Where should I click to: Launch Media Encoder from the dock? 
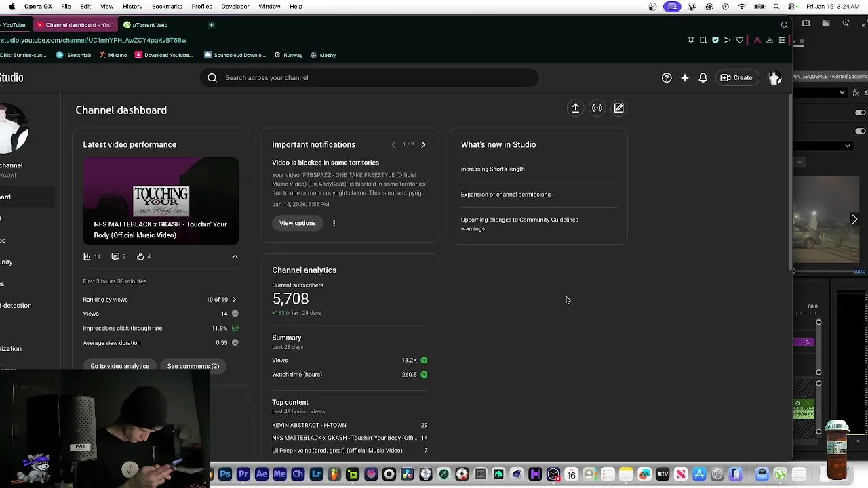[x=279, y=474]
